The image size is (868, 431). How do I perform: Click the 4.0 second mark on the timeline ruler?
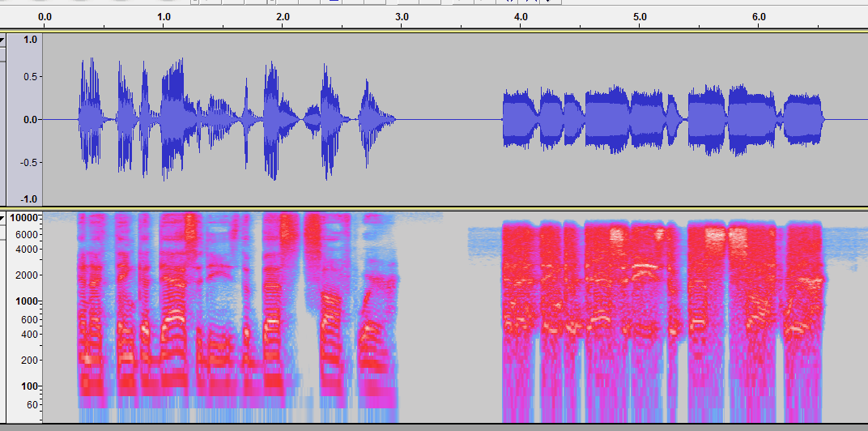[x=521, y=17]
